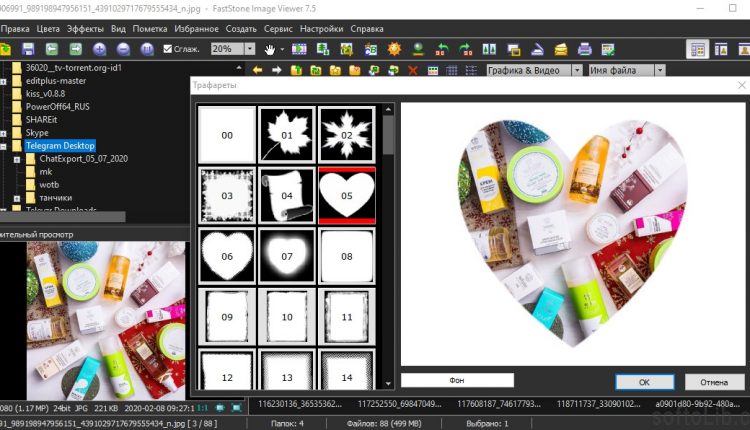Viewport: 750px width, 430px height.
Task: Navigate forward with the white right arrow
Action: (x=276, y=70)
